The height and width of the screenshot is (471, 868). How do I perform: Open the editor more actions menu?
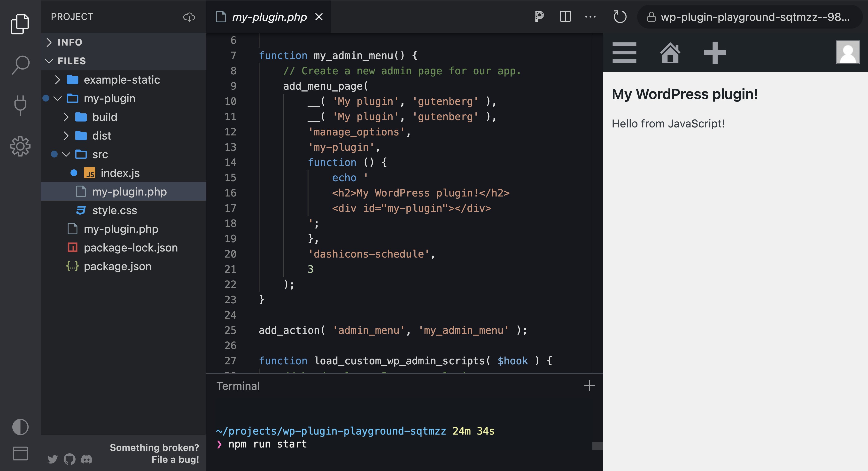[590, 16]
